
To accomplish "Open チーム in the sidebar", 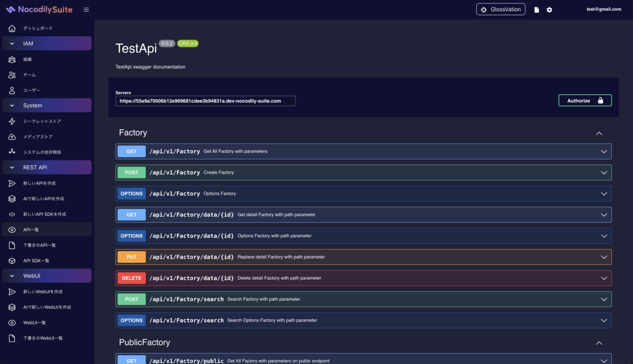I will tap(46, 75).
